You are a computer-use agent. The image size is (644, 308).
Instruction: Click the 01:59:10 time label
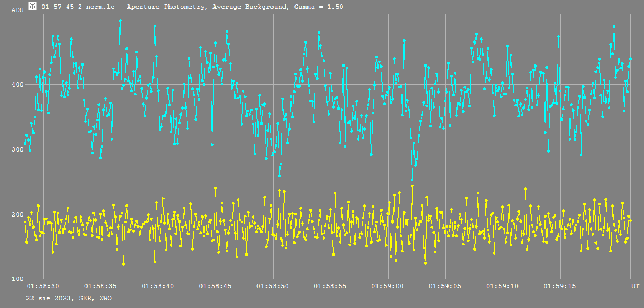click(503, 286)
